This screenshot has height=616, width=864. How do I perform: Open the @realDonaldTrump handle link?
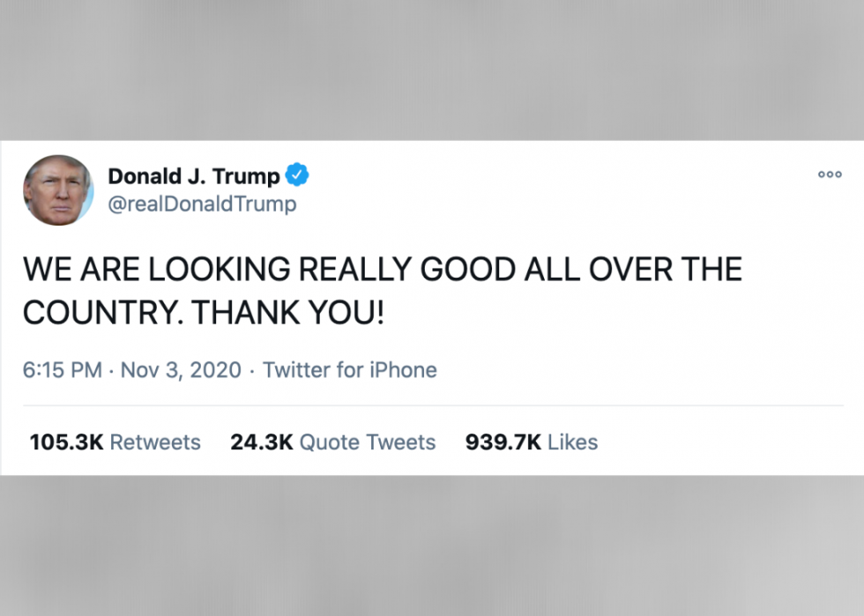pyautogui.click(x=202, y=204)
